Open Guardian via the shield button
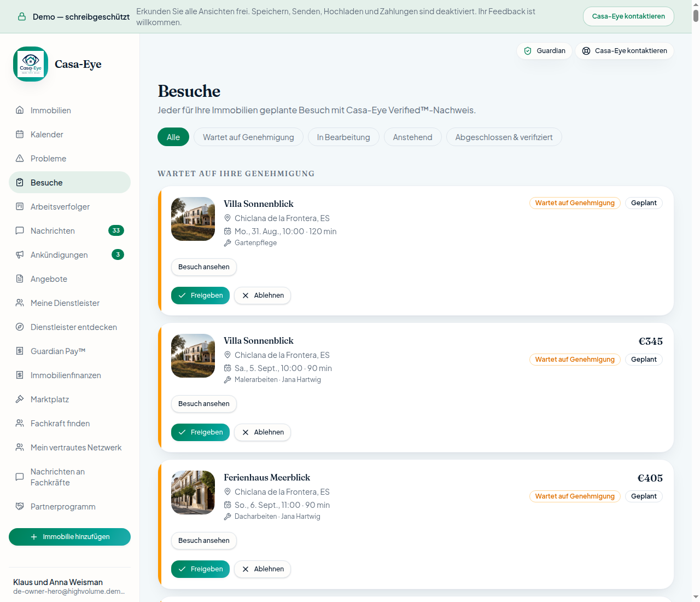700x602 pixels. click(x=544, y=51)
